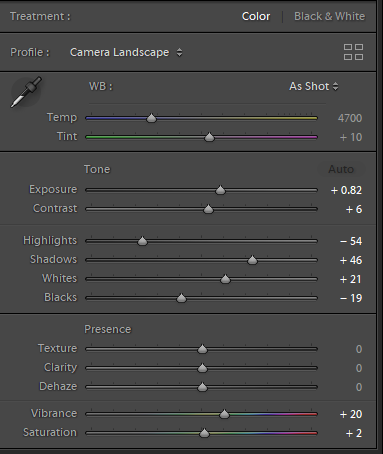
Task: Click the Vibrance slider handle
Action: coord(224,414)
